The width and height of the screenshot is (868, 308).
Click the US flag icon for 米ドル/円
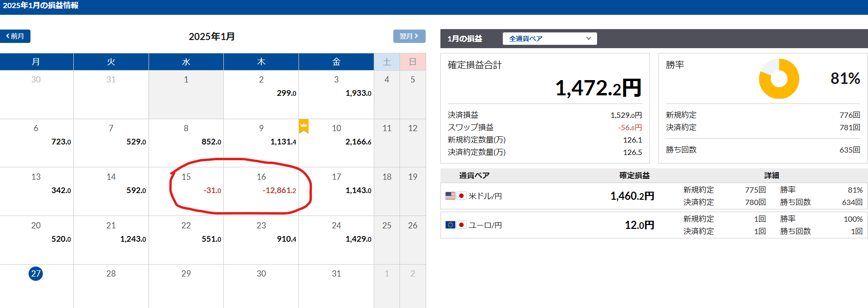click(450, 196)
